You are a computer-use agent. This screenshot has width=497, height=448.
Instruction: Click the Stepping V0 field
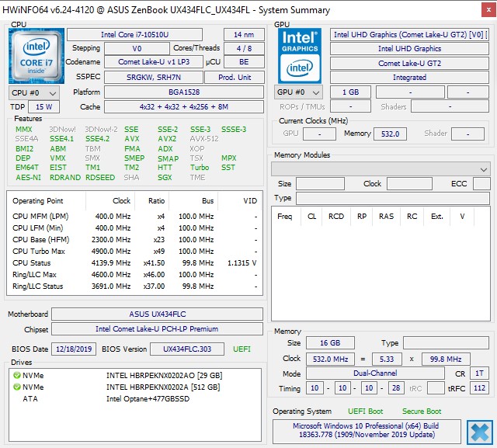click(x=137, y=48)
